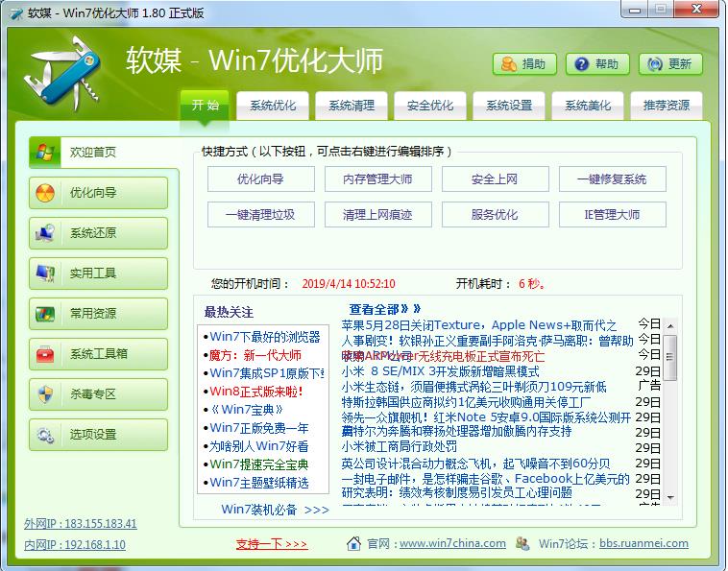This screenshot has width=728, height=571.
Task: Click the 实用工具 monitor icon
Action: click(x=45, y=274)
